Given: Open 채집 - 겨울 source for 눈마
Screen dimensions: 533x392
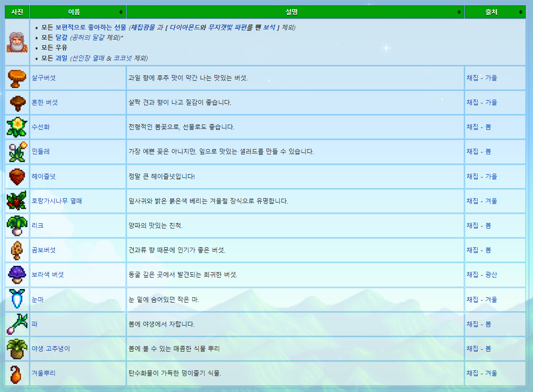Looking at the screenshot, I should [x=482, y=300].
